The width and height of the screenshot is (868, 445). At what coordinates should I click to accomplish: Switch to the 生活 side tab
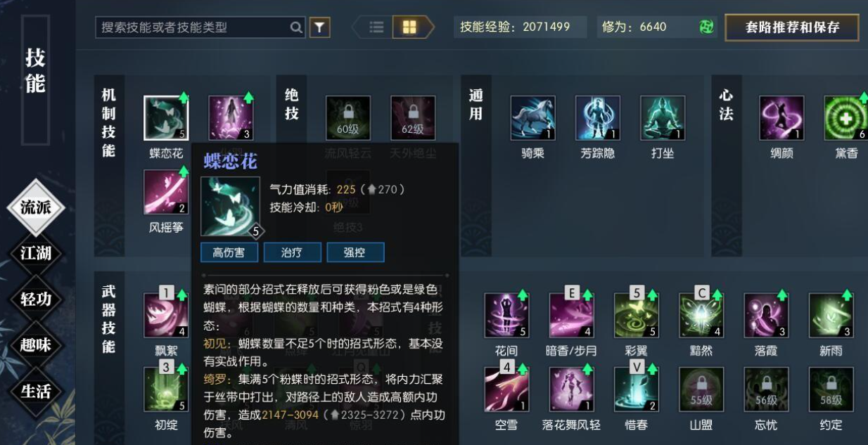[35, 391]
